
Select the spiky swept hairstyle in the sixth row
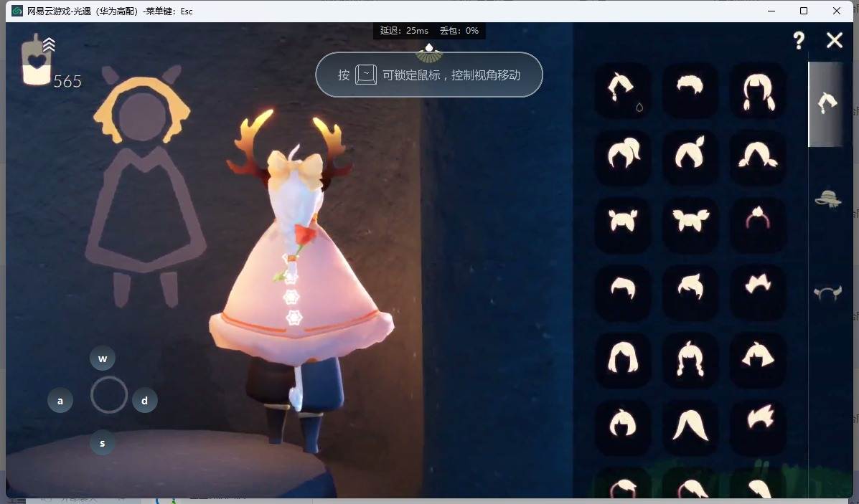pos(759,427)
